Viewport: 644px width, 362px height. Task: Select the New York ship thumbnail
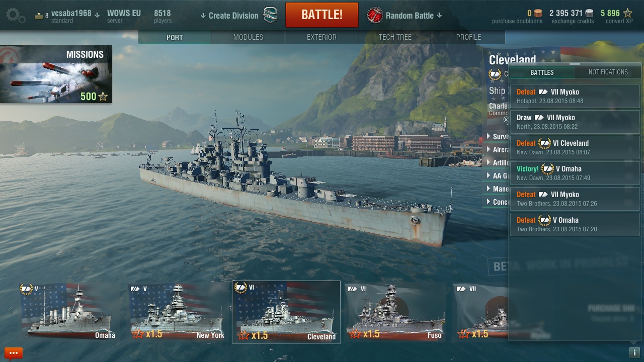[x=177, y=312]
